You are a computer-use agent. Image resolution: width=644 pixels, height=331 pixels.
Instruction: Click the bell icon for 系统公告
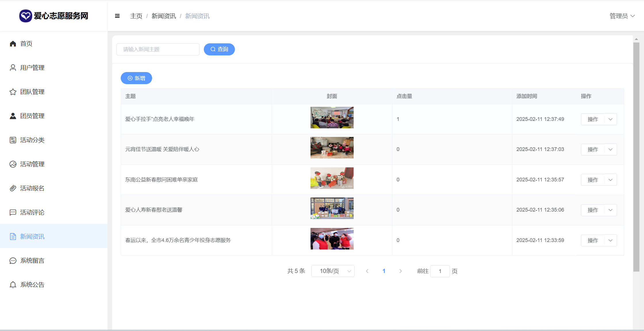pos(13,285)
